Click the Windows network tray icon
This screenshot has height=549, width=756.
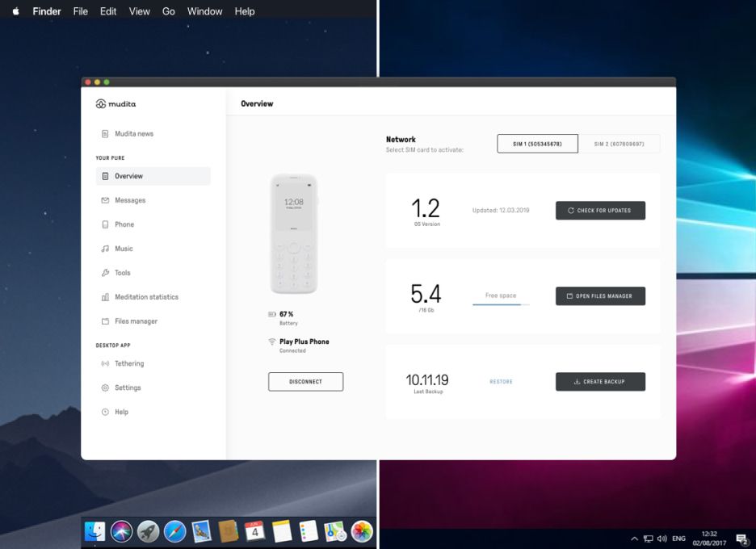[649, 539]
